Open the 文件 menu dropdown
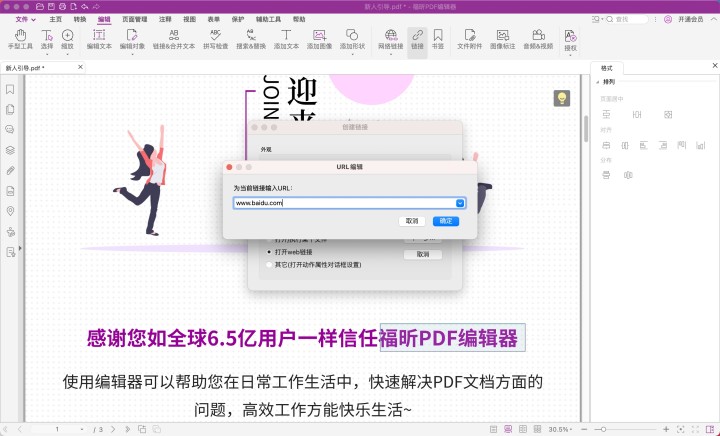 tap(25, 19)
